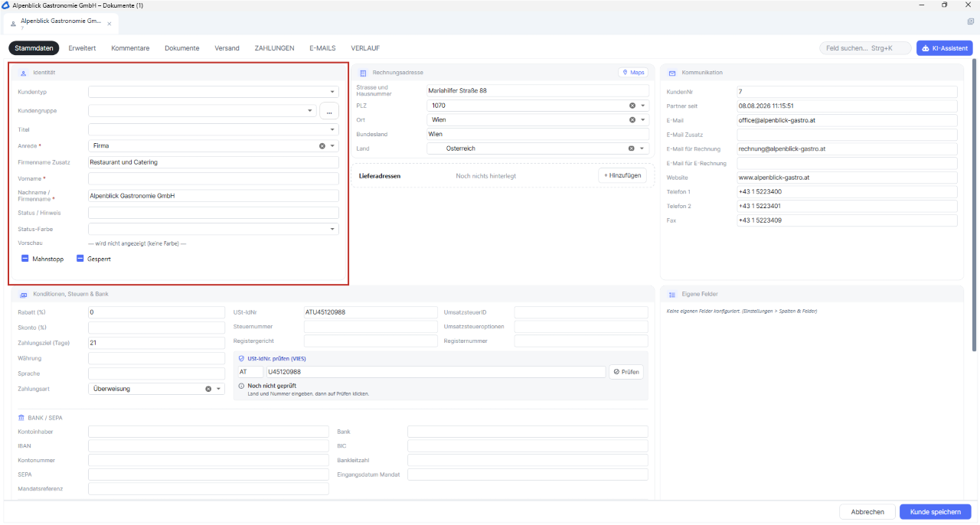This screenshot has width=980, height=525.
Task: Click the Status / Hinweis field
Action: 214,213
